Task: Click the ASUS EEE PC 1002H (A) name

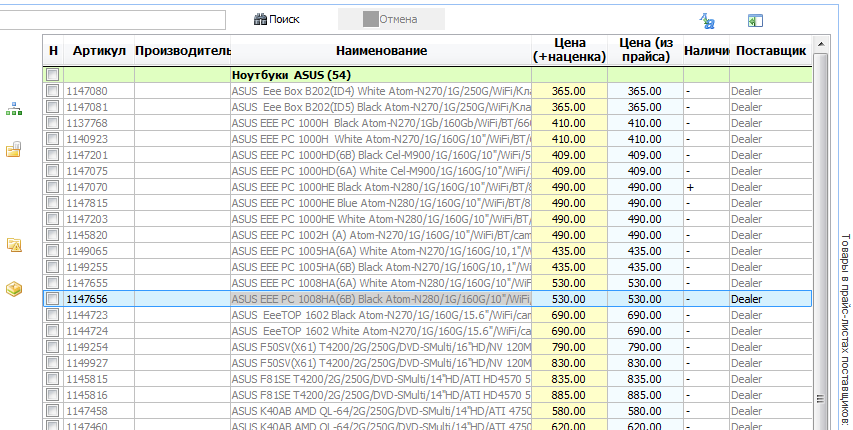Action: pyautogui.click(x=381, y=235)
